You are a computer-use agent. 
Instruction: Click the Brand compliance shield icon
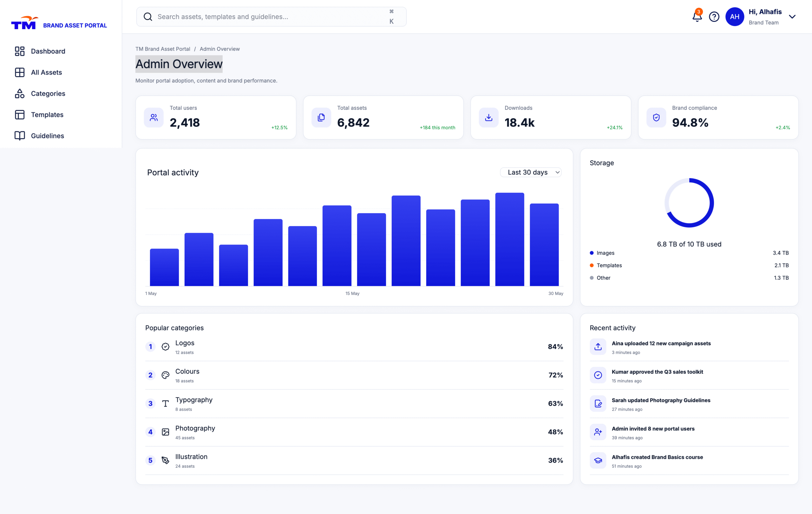point(656,117)
